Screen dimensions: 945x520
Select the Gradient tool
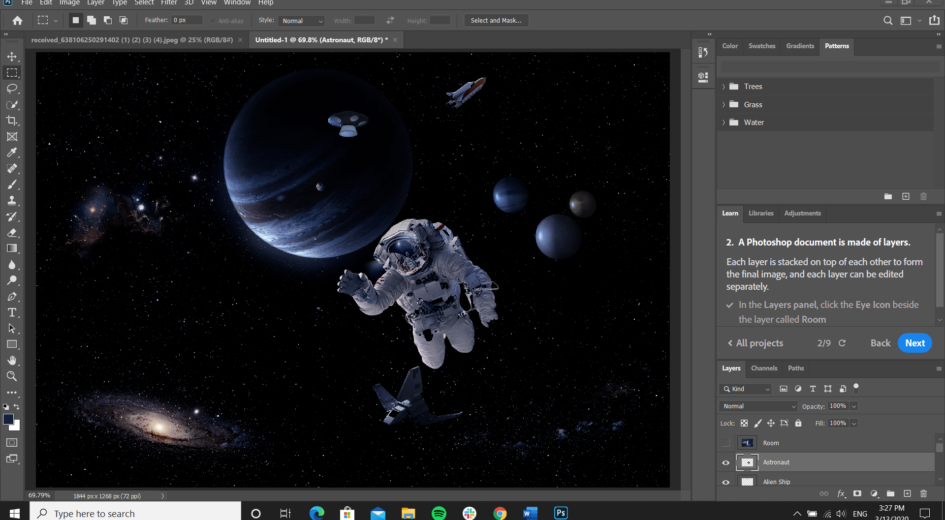click(11, 248)
